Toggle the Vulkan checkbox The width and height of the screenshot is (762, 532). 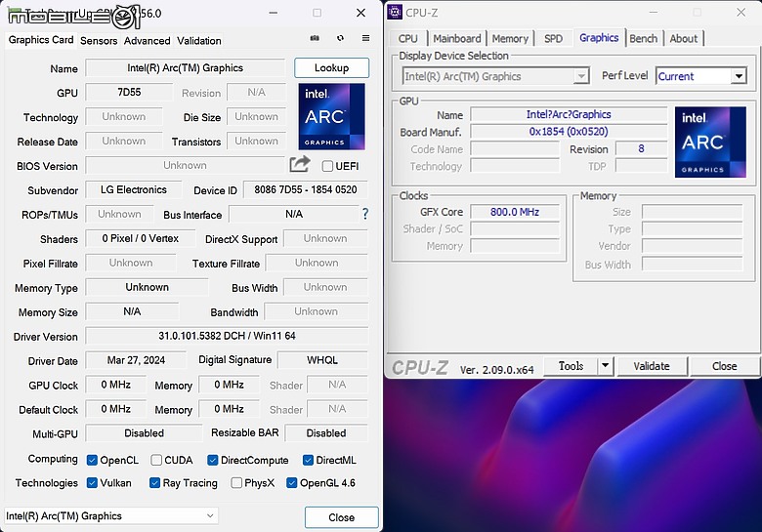pyautogui.click(x=92, y=483)
